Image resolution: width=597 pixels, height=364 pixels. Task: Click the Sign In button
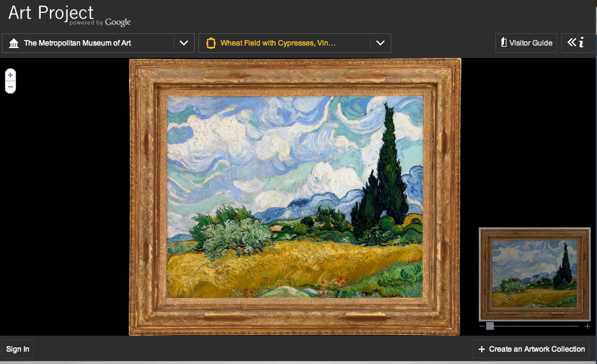click(x=17, y=349)
